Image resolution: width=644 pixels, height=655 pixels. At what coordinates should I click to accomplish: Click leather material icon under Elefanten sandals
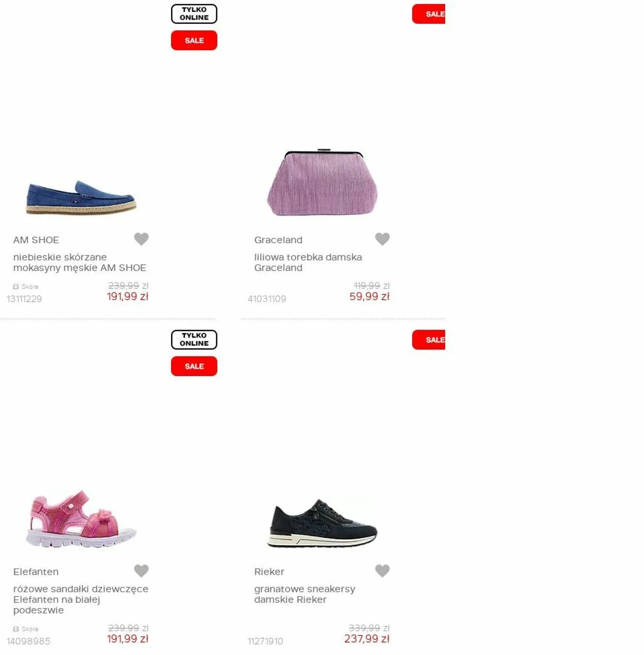[16, 629]
